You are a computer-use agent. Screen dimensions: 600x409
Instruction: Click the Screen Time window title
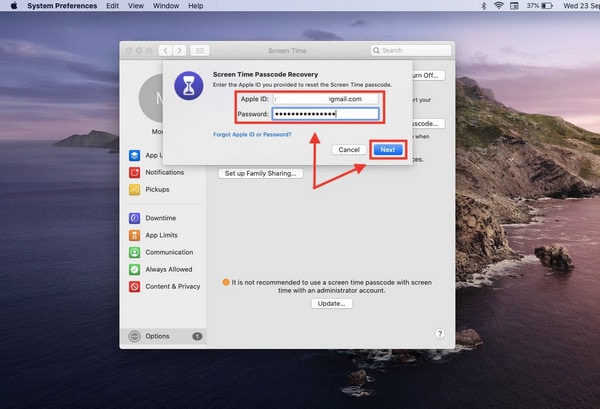[x=287, y=51]
